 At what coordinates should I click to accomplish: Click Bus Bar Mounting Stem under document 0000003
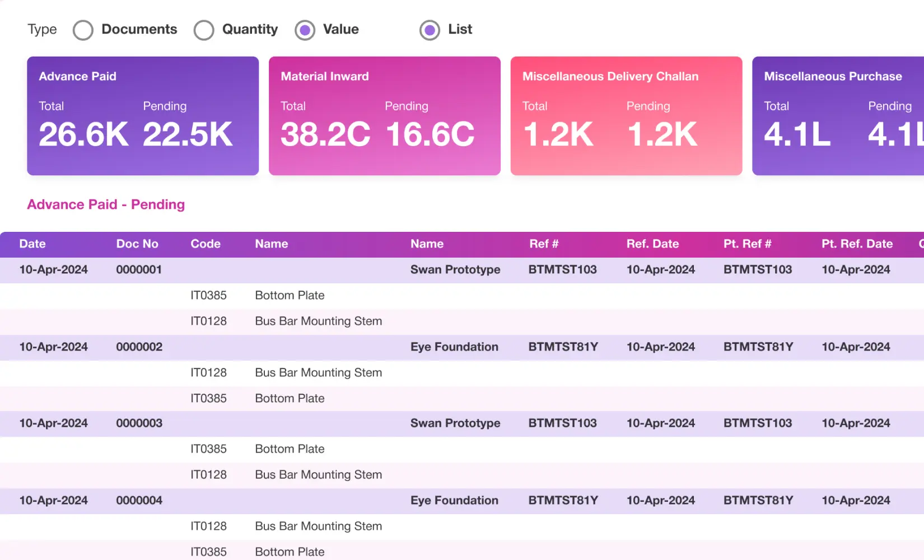point(319,475)
